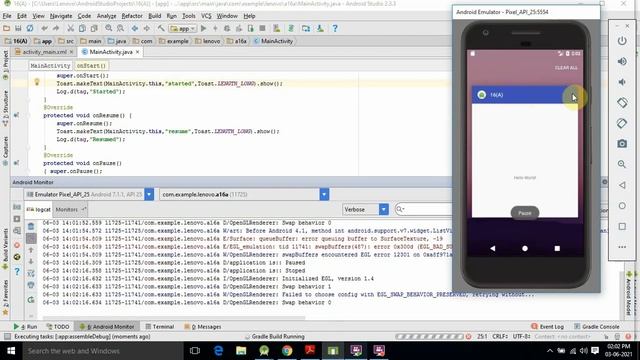This screenshot has width=640, height=360.
Task: Build project with the hammer icon
Action: [x=161, y=29]
